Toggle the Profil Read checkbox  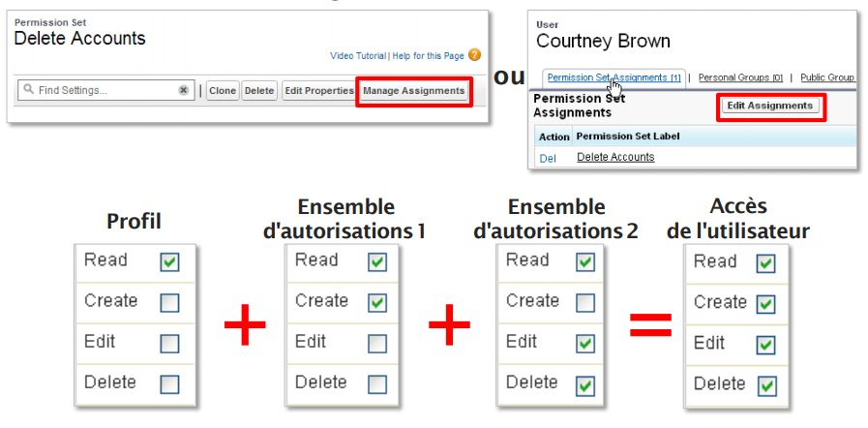[169, 261]
